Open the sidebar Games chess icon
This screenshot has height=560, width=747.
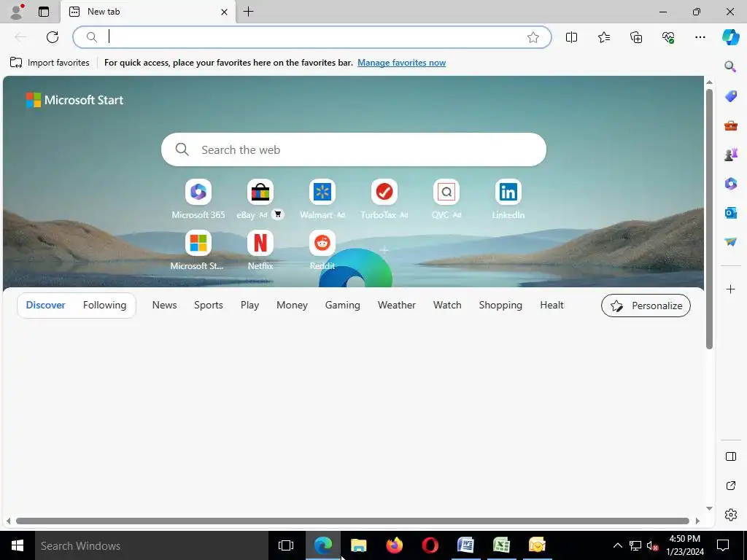pyautogui.click(x=730, y=155)
